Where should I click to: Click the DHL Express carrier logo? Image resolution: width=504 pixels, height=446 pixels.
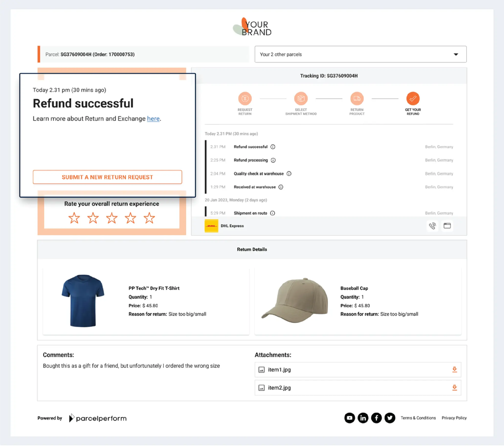click(211, 226)
